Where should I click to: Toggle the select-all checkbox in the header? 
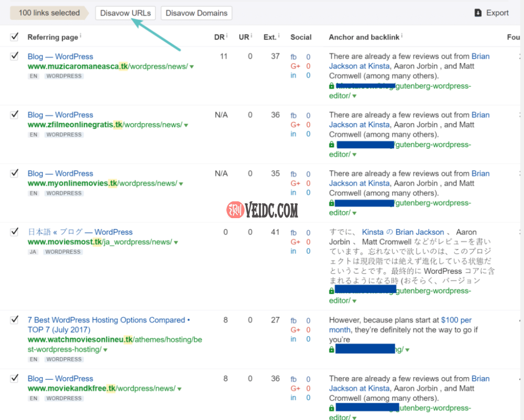15,37
